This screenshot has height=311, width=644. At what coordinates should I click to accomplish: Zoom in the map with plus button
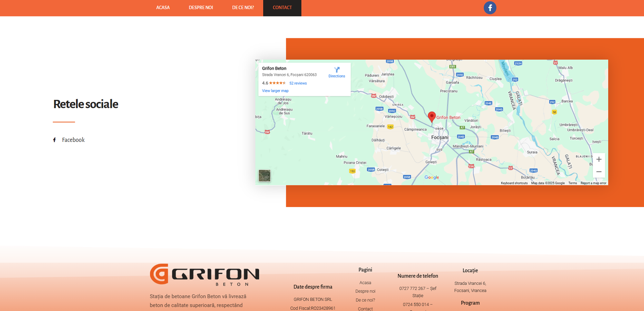599,159
